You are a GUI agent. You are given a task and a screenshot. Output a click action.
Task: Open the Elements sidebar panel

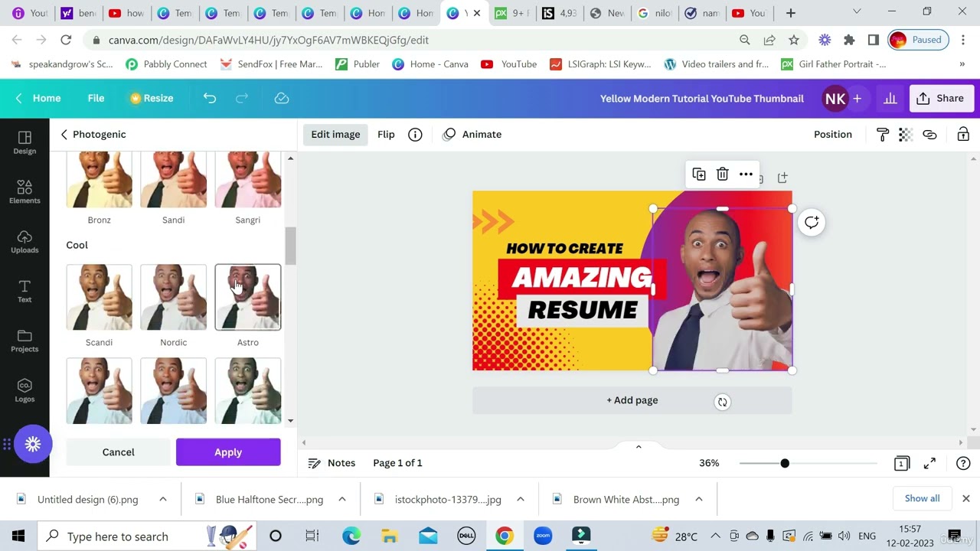coord(24,192)
